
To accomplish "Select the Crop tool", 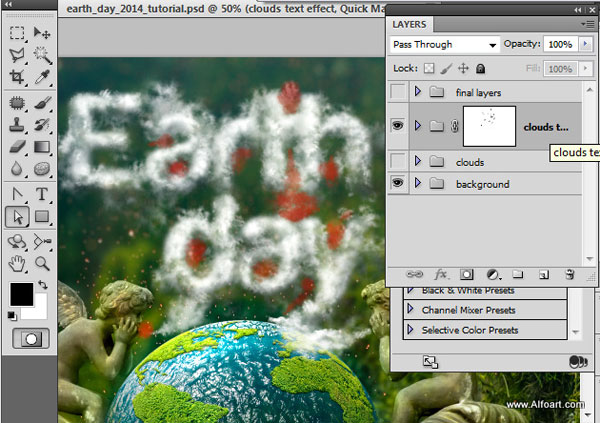I will coord(17,77).
